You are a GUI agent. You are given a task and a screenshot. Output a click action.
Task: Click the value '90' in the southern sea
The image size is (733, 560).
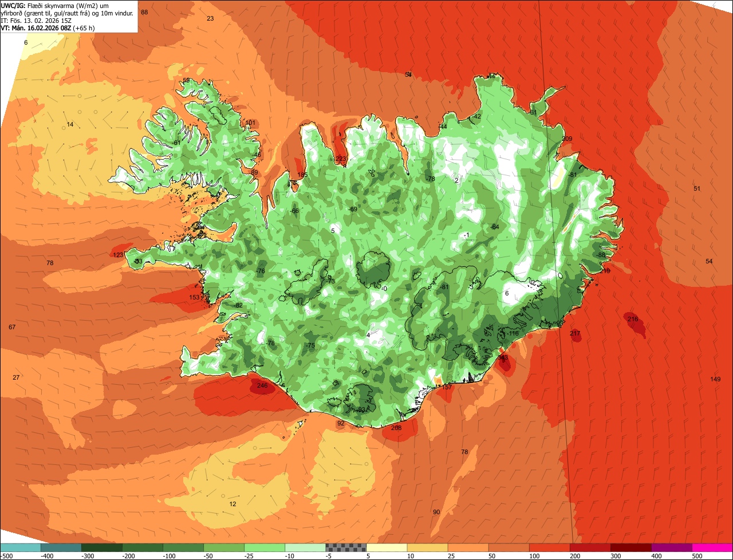point(436,512)
